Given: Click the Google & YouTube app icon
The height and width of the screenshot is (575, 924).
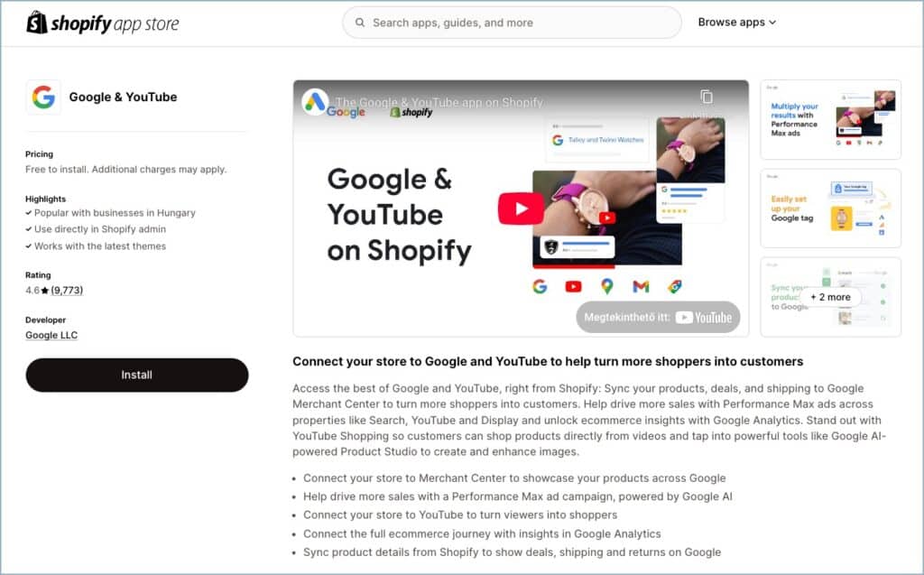Looking at the screenshot, I should (x=43, y=97).
